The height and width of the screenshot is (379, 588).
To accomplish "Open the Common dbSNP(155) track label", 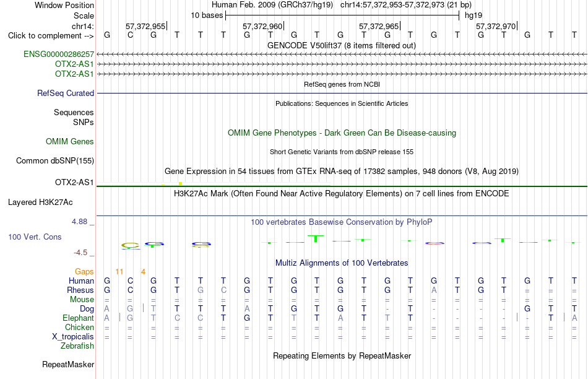I will click(x=55, y=160).
